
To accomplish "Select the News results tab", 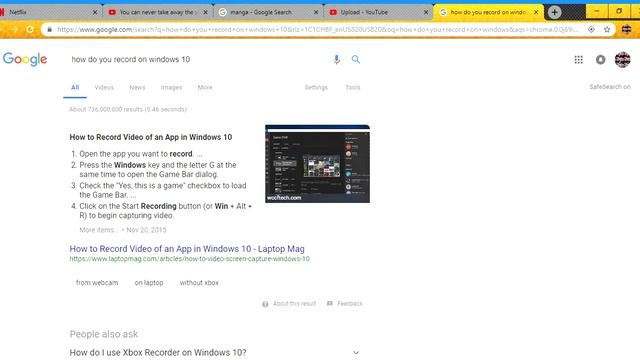I will pyautogui.click(x=137, y=87).
